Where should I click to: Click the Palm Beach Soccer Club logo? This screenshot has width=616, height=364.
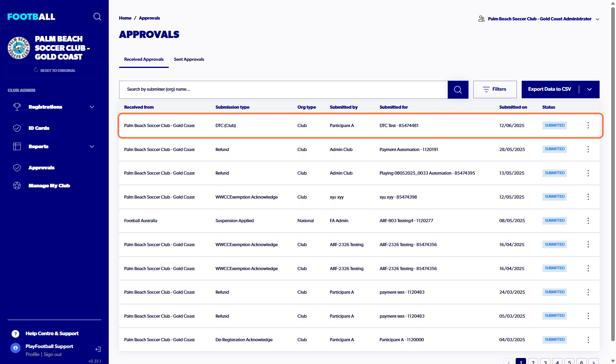pos(19,48)
